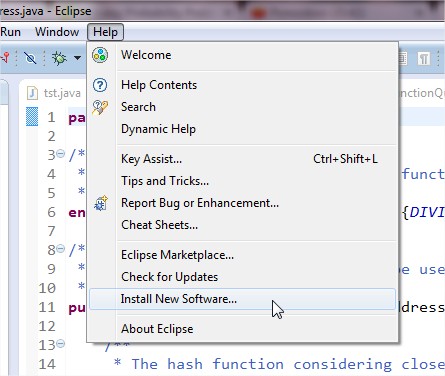
Task: Open Tips and Tricks
Action: tap(243, 181)
